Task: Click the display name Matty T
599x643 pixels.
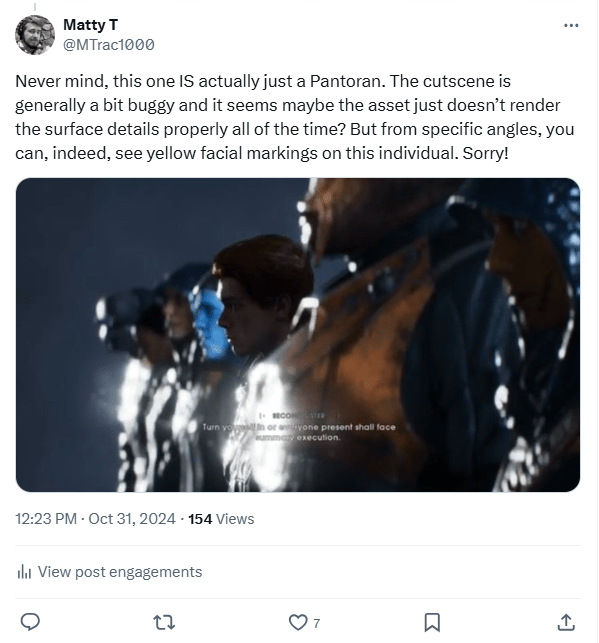Action: pos(91,25)
